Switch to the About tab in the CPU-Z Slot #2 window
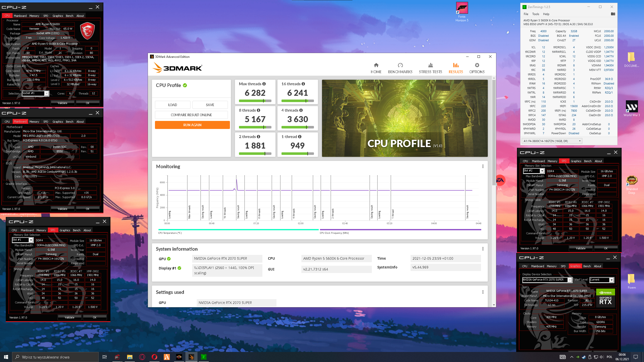This screenshot has height=362, width=644. coord(598,161)
